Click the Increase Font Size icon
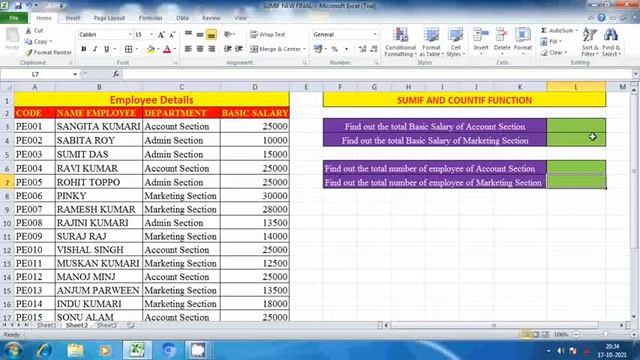 click(x=161, y=35)
